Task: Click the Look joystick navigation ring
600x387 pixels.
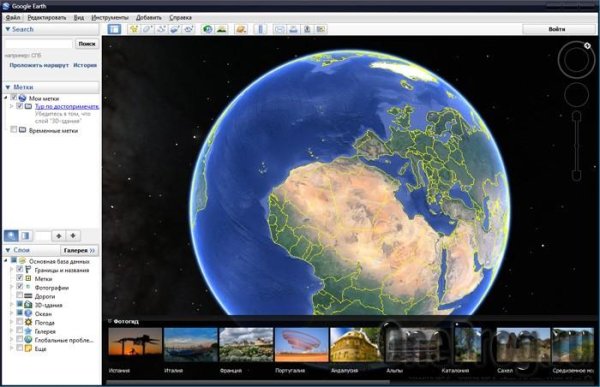Action: tap(576, 60)
